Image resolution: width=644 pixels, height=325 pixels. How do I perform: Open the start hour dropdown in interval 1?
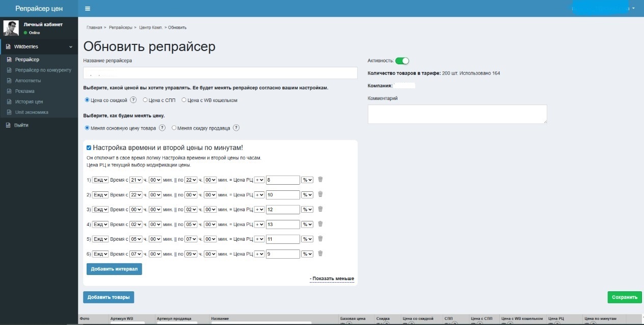(136, 180)
